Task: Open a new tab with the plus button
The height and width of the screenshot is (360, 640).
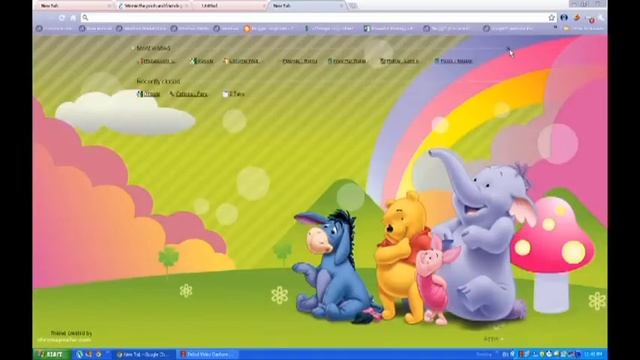Action: (353, 6)
